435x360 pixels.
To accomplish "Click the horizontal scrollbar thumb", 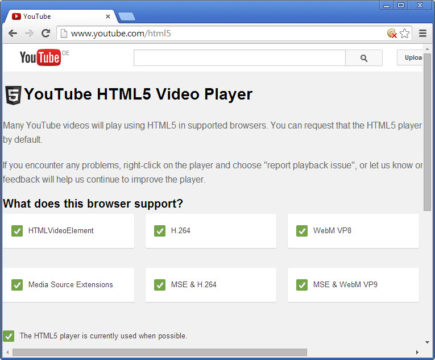I will (x=160, y=352).
